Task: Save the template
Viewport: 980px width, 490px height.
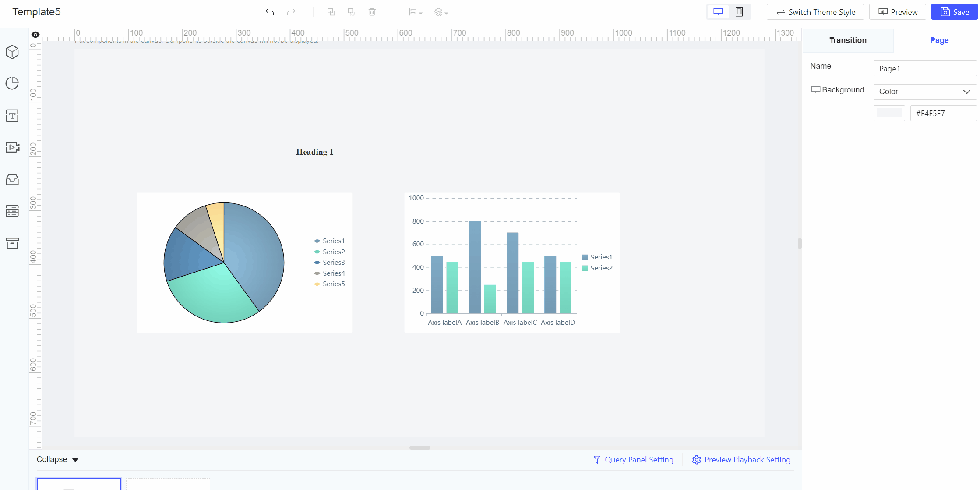Action: tap(955, 12)
